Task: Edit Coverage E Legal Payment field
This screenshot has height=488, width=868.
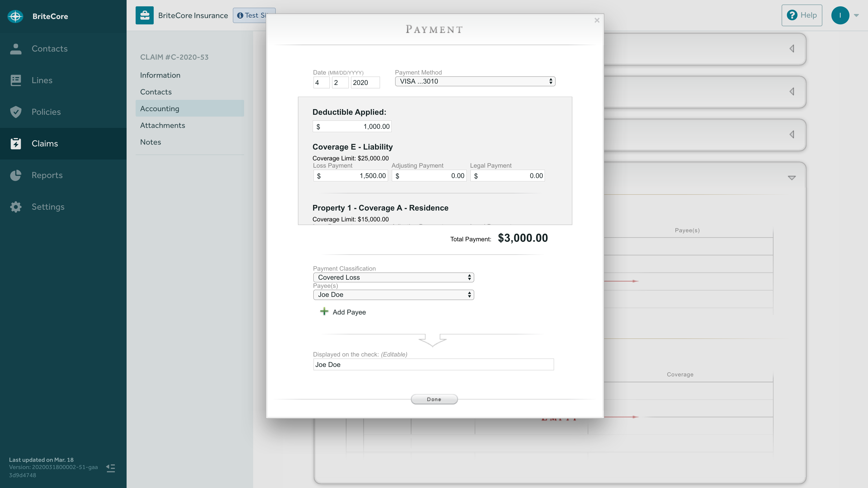Action: (507, 176)
